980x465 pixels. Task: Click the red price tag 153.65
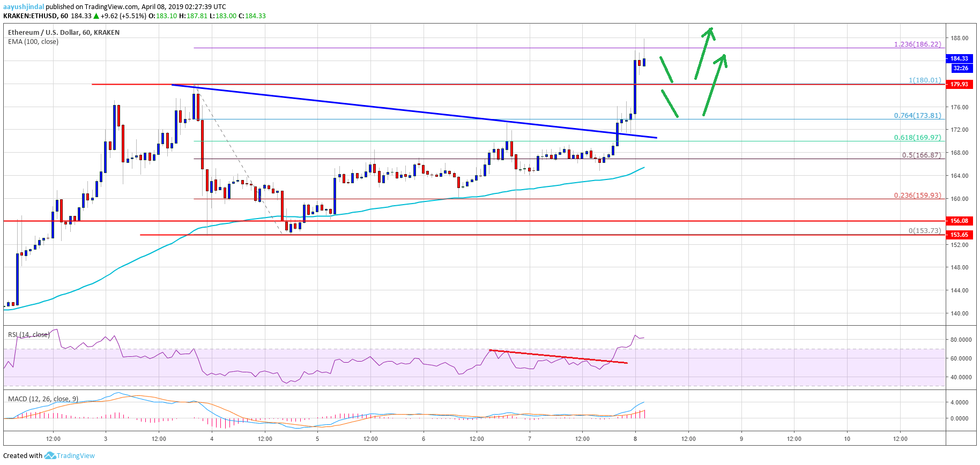(x=959, y=235)
